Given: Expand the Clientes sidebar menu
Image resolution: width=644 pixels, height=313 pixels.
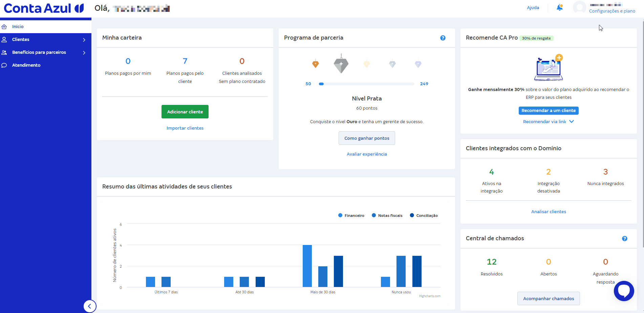Looking at the screenshot, I should tap(46, 40).
